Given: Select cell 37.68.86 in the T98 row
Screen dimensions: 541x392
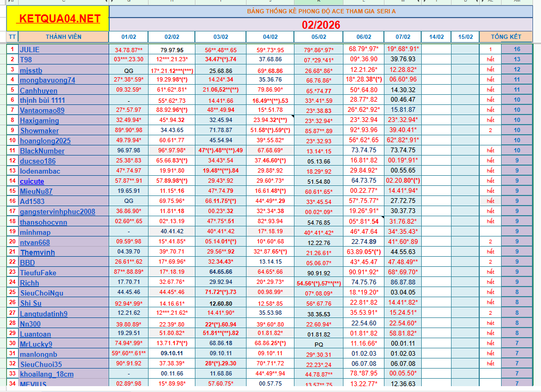Looking at the screenshot, I should pyautogui.click(x=270, y=59).
